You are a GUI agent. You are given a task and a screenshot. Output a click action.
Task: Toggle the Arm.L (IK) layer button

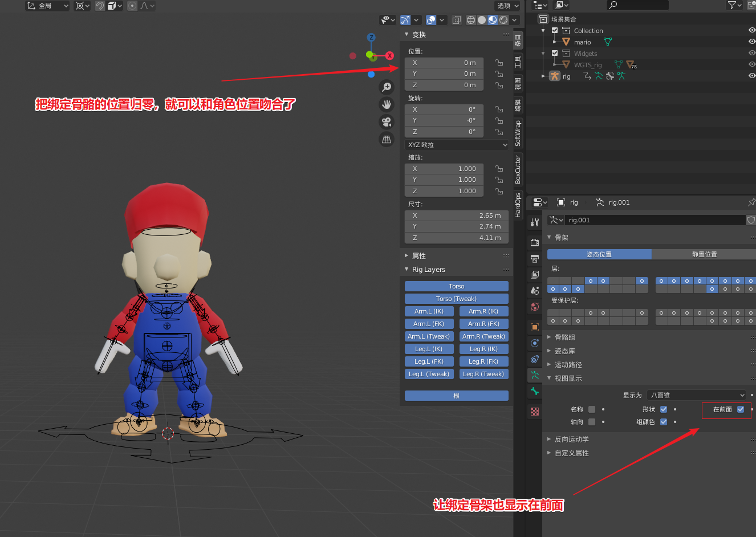(429, 311)
